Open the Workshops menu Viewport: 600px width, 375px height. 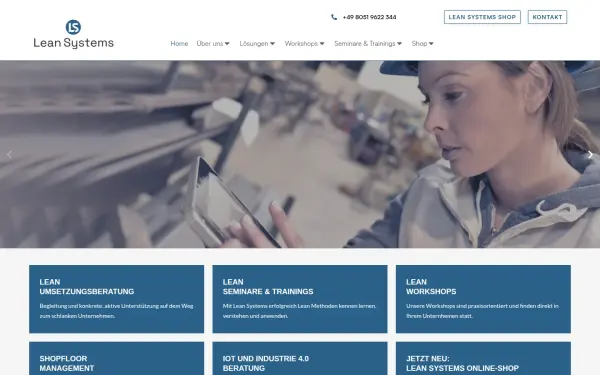coord(301,44)
